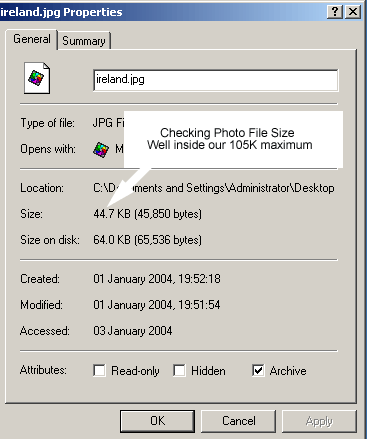Uncheck the Archive attribute checkbox
The height and width of the screenshot is (439, 367).
point(258,370)
